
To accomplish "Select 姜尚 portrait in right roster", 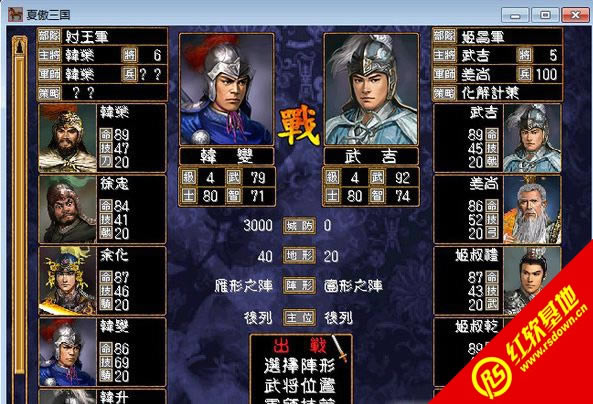I will click(x=532, y=209).
